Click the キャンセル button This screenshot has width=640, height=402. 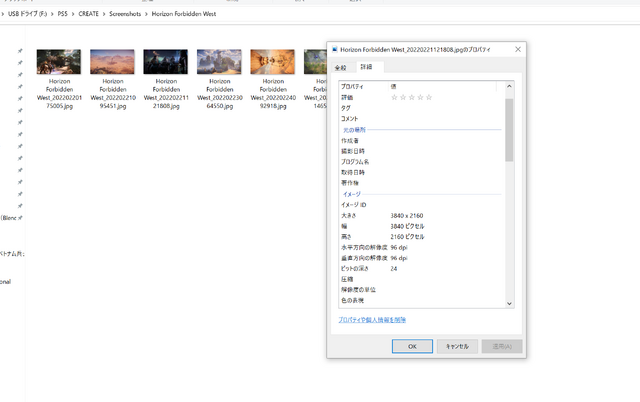[x=457, y=346]
